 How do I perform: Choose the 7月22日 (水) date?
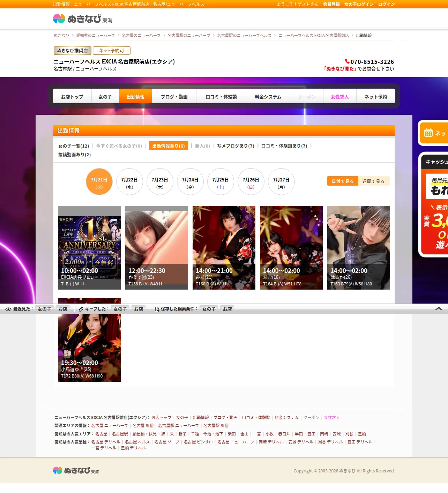point(129,182)
